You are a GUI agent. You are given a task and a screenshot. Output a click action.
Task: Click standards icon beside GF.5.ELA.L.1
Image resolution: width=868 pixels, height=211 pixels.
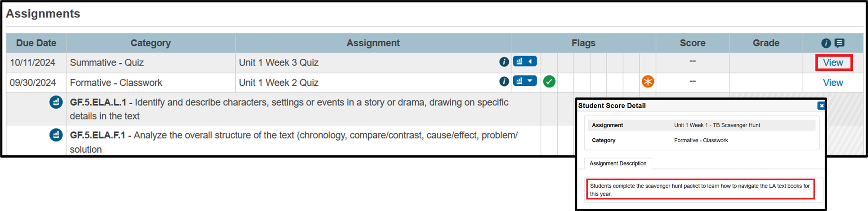(x=56, y=102)
